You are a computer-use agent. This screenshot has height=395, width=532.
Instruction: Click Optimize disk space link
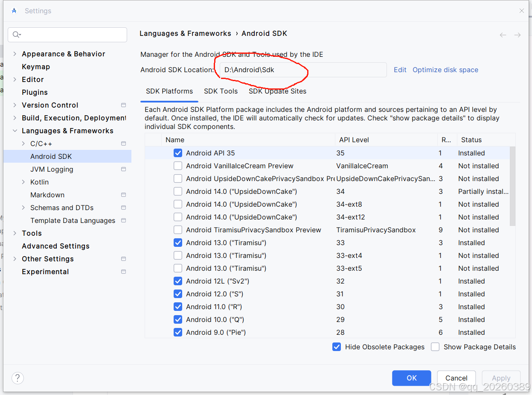coord(445,70)
